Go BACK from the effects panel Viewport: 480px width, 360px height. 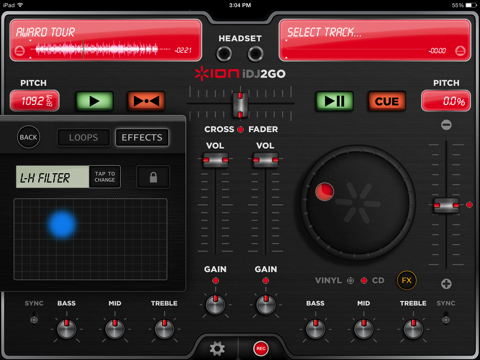(x=28, y=137)
